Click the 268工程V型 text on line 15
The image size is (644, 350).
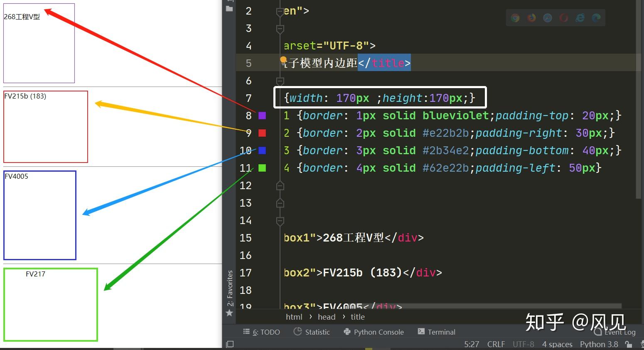[354, 238]
